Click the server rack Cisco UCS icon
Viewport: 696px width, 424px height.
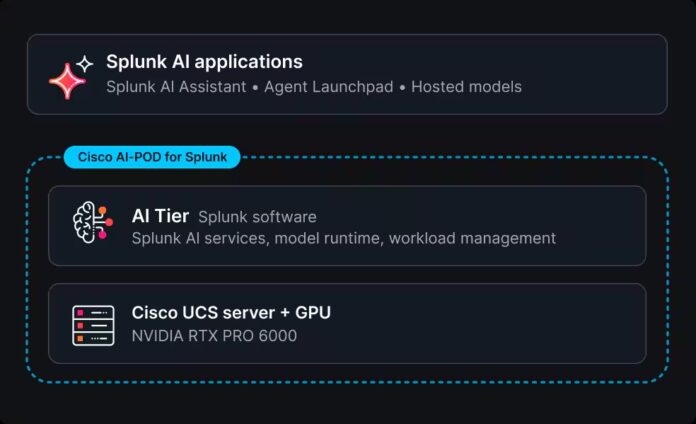point(93,325)
